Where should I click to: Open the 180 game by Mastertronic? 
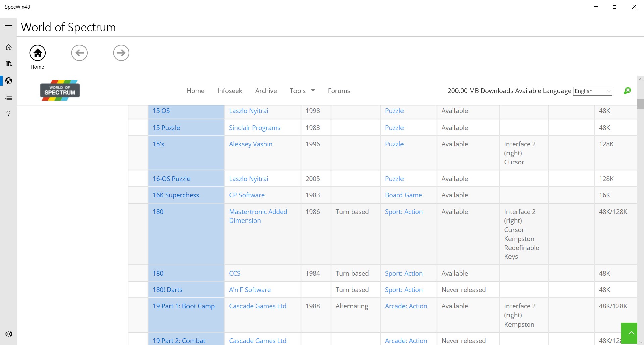158,212
